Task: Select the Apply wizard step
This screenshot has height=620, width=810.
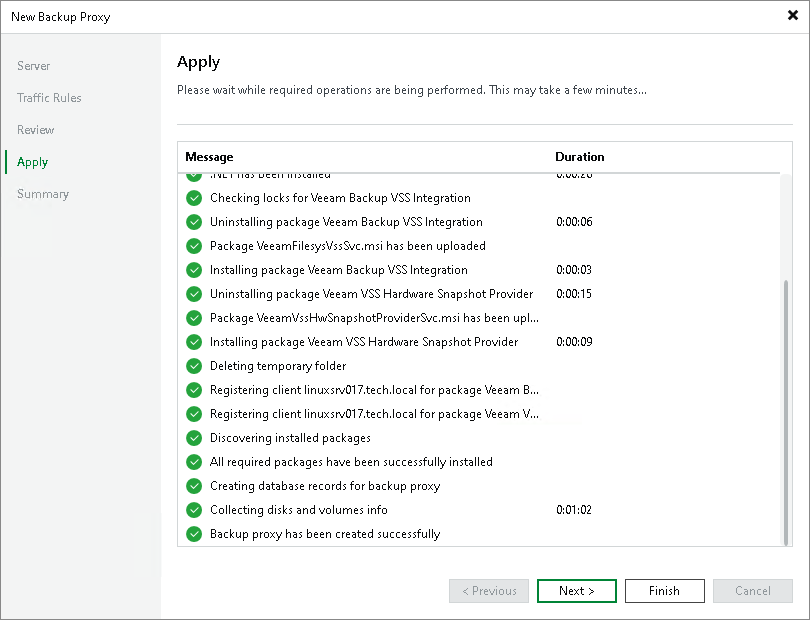Action: coord(33,162)
